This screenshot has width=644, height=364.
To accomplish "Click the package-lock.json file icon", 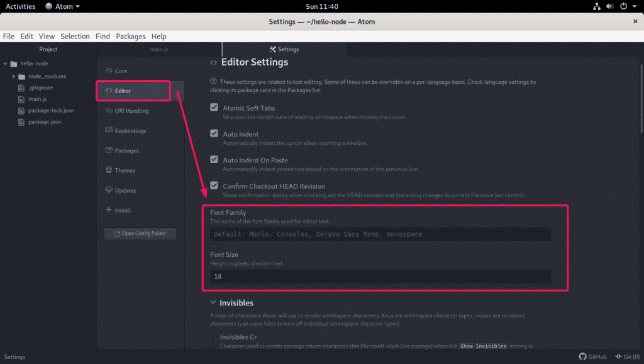I will click(x=21, y=111).
